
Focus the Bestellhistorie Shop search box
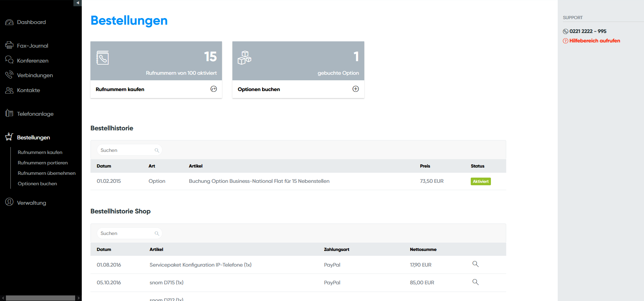[x=126, y=233]
